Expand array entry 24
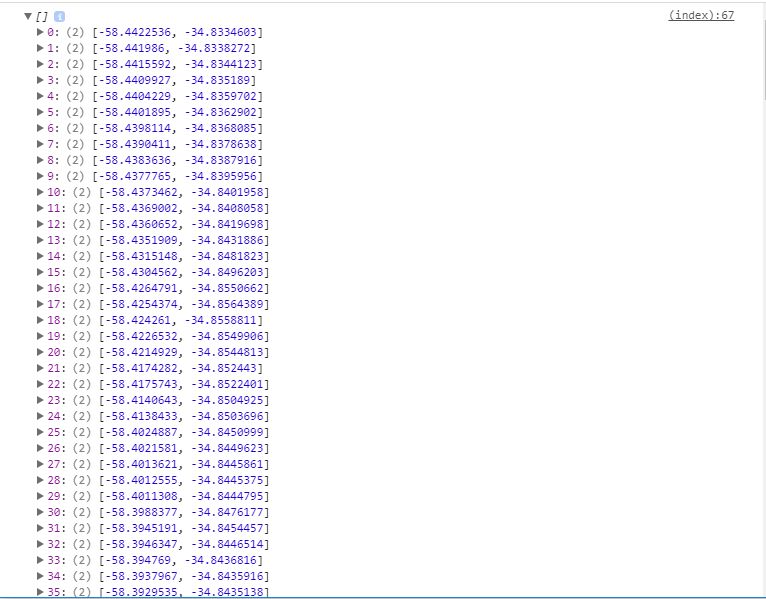This screenshot has height=599, width=766. 40,416
